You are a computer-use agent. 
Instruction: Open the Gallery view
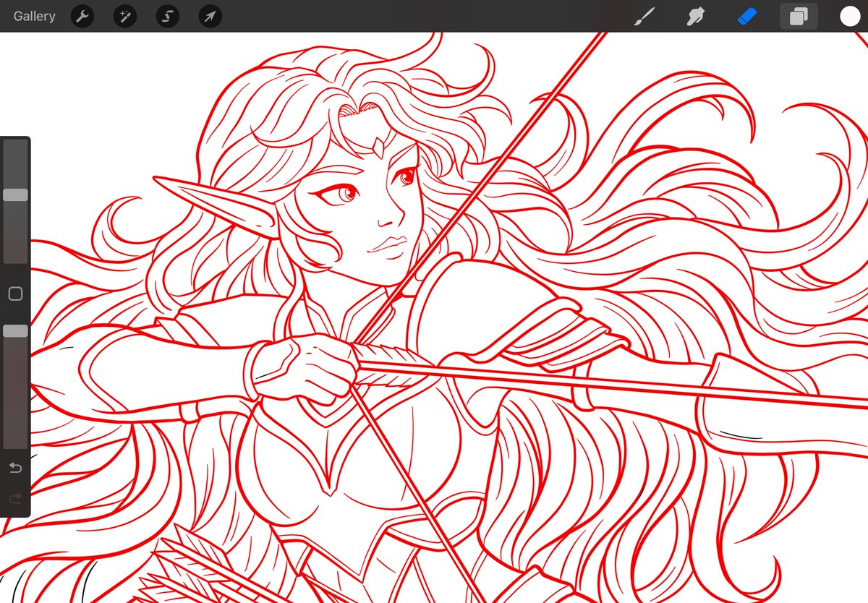click(34, 16)
